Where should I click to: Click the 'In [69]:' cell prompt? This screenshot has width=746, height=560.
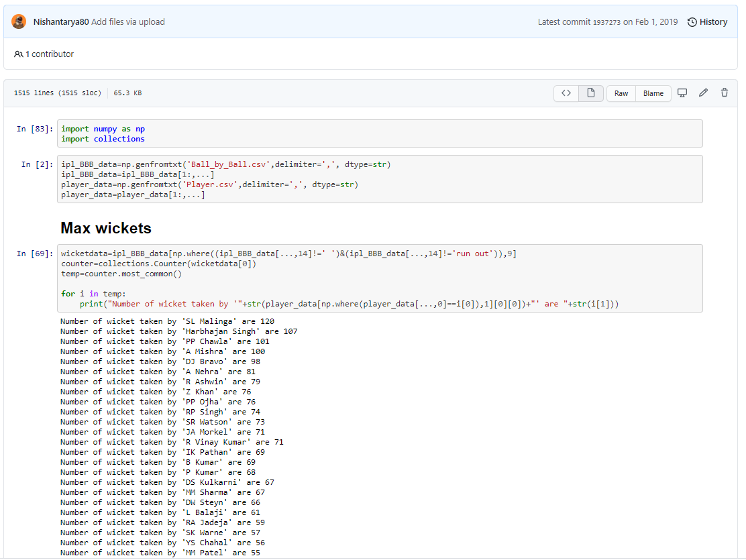[35, 254]
